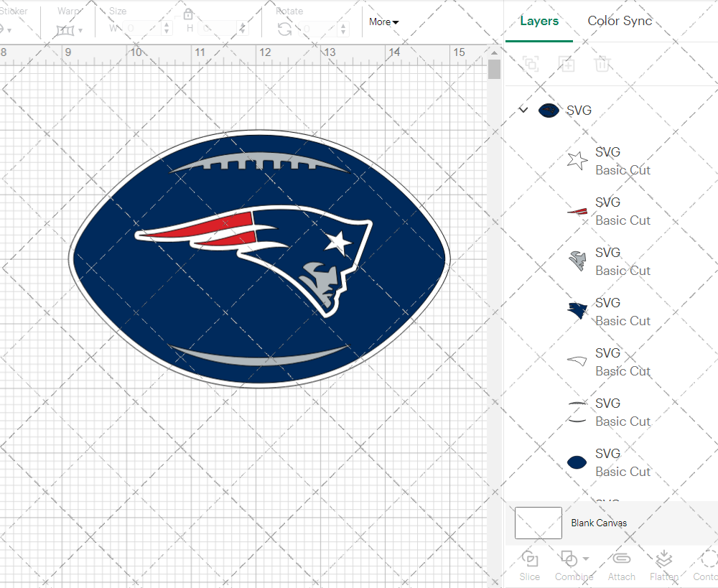Click the Duplicate layer icon

point(567,64)
